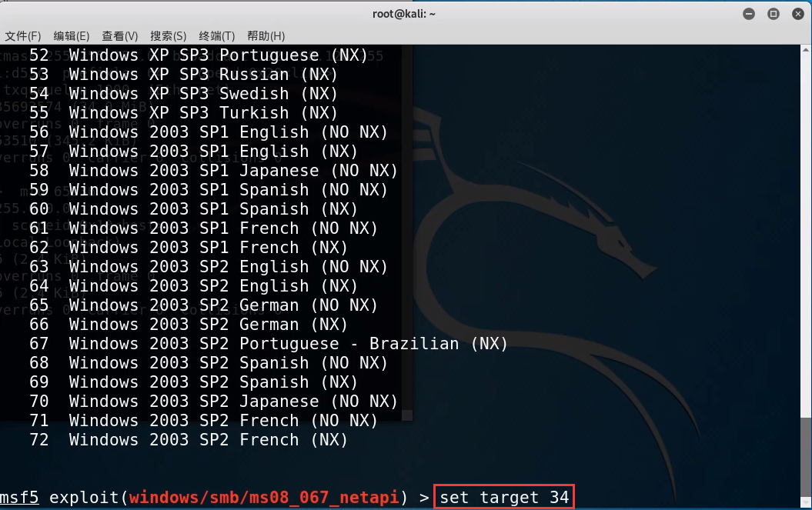The width and height of the screenshot is (812, 510).
Task: Click line 63 Windows 2003 SP2 English (NO NX)
Action: point(208,266)
